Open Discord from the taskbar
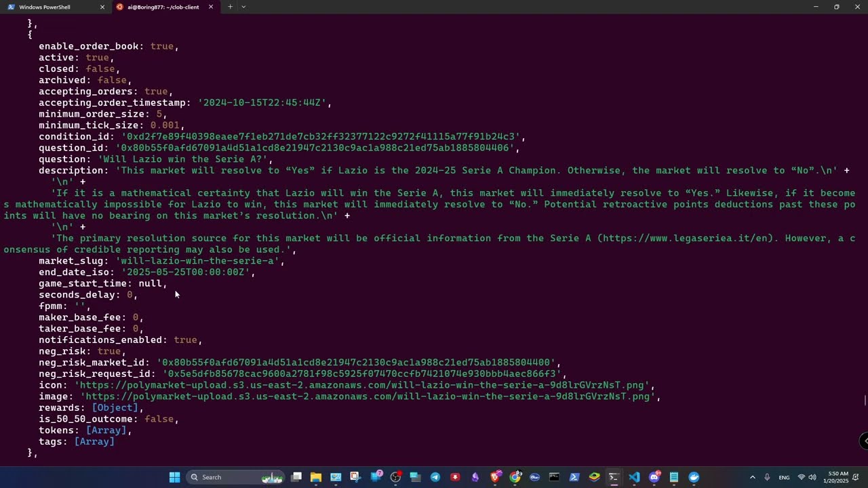868x488 pixels. tap(654, 477)
